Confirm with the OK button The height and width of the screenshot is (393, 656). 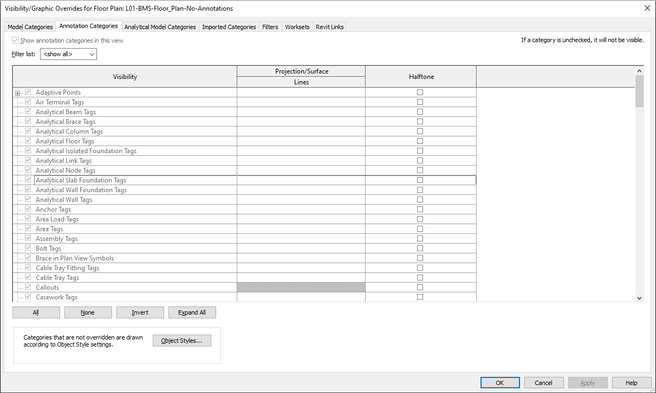click(500, 383)
